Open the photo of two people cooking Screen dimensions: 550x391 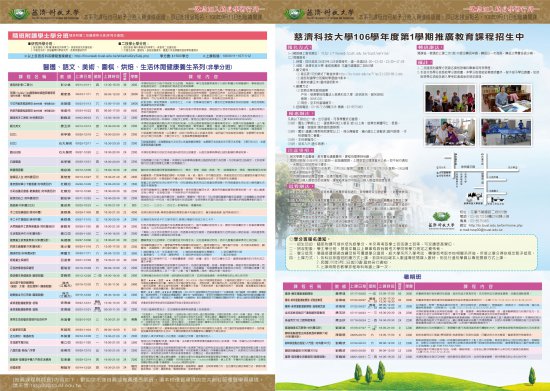pos(450,132)
